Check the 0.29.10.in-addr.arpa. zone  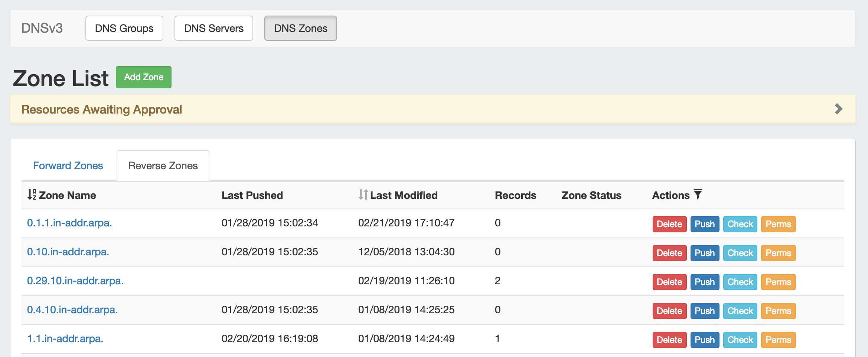point(740,282)
